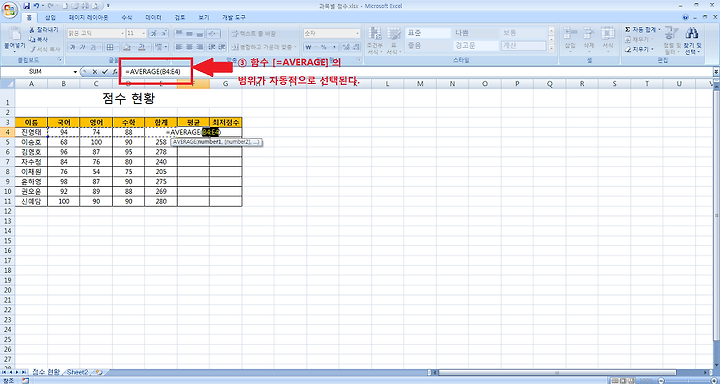
Task: Open the 개발 도구 developer tab
Action: click(234, 17)
